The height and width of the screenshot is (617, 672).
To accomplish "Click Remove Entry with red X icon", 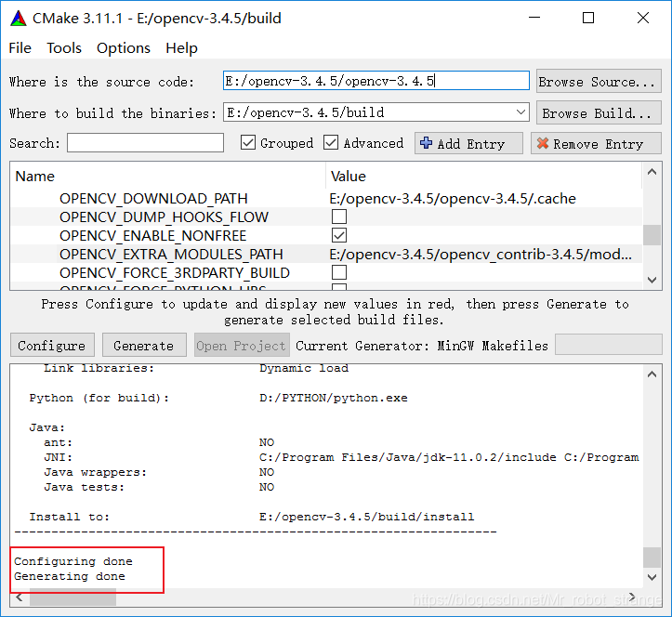I will coord(596,143).
